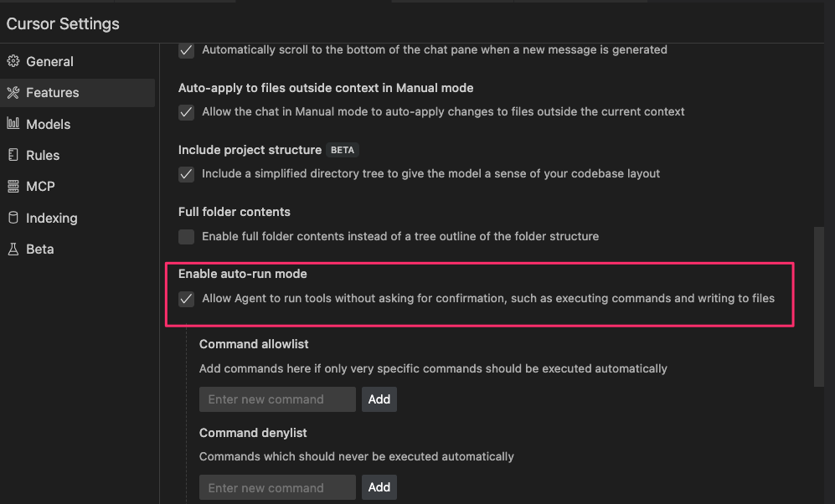Toggle auto-apply to files outside context
This screenshot has width=835, height=504.
click(186, 112)
